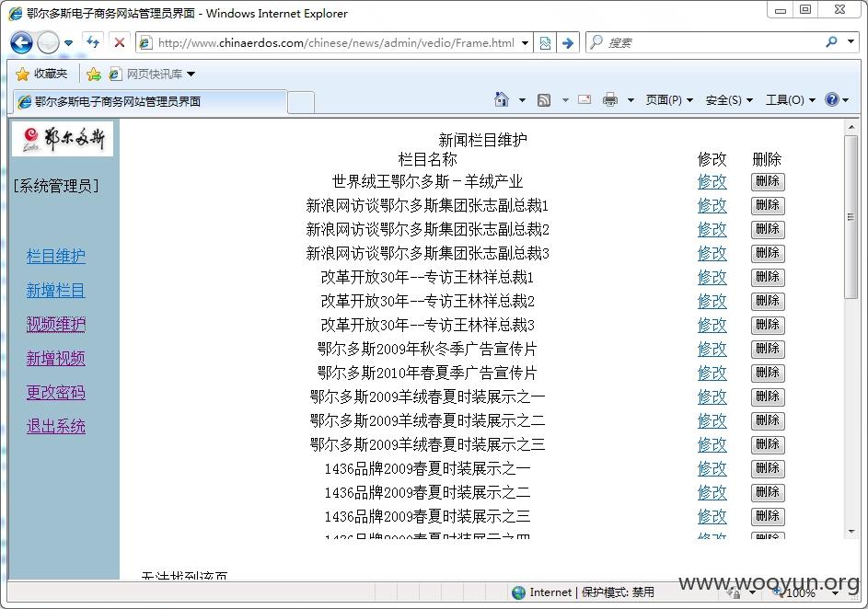Open the 收藏夹 favorites star button
868x609 pixels.
click(x=41, y=74)
